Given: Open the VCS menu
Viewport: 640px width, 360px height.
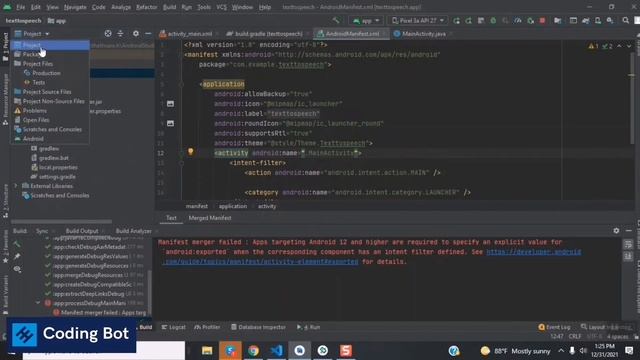Looking at the screenshot, I should tap(221, 7).
